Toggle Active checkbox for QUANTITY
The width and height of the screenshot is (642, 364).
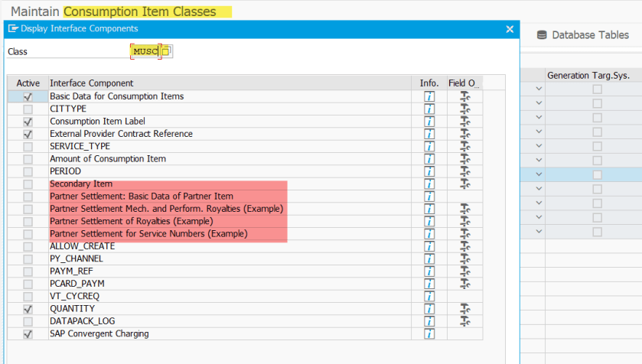(x=28, y=309)
